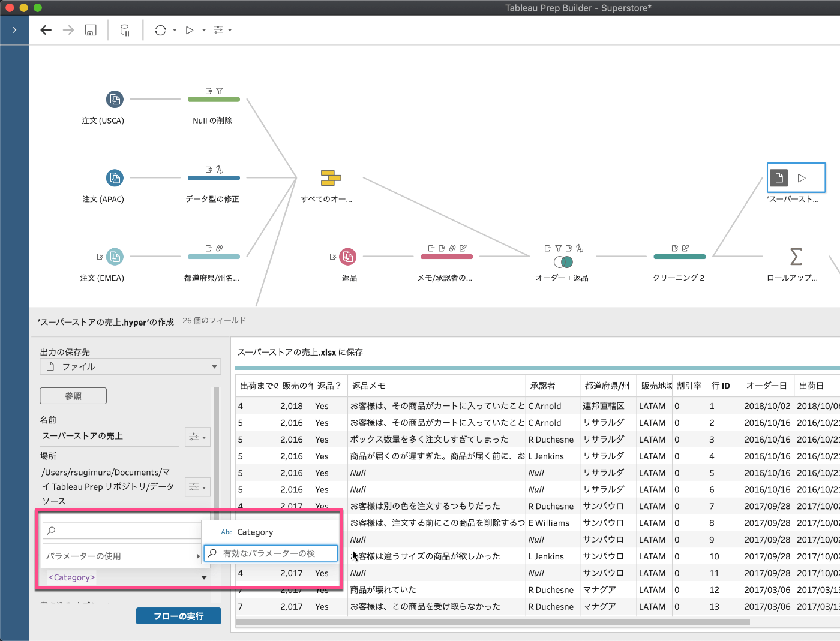
Task: Open the parameters toolbar dropdown arrow
Action: [x=230, y=30]
